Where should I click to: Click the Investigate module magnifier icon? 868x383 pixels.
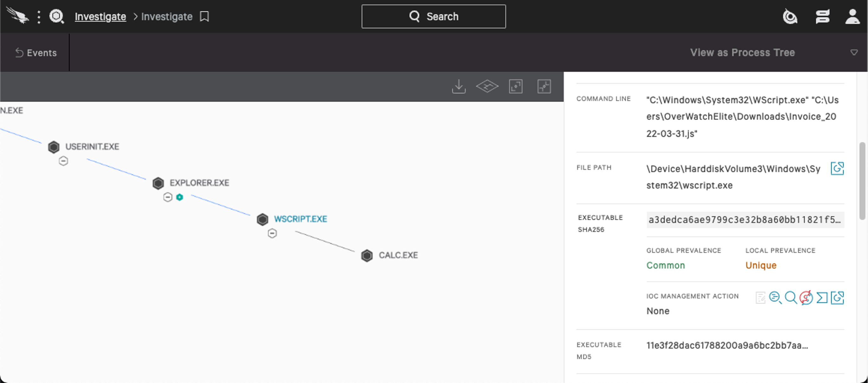pyautogui.click(x=57, y=16)
